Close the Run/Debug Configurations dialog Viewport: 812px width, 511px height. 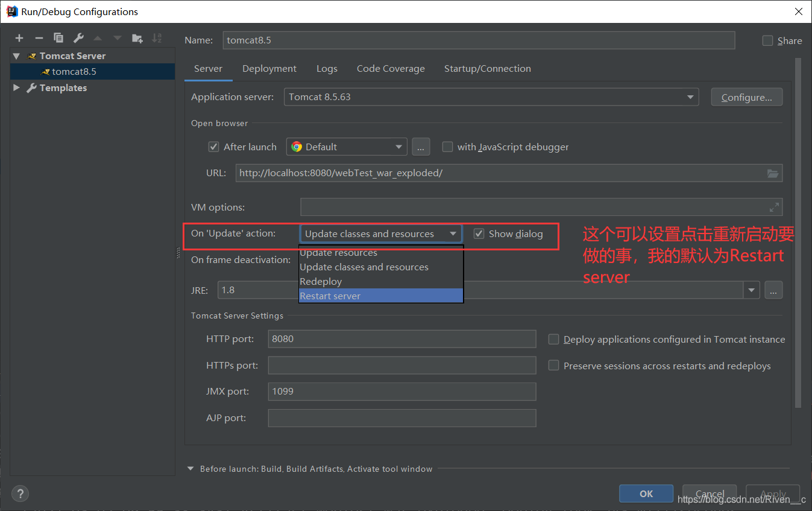[x=798, y=11]
